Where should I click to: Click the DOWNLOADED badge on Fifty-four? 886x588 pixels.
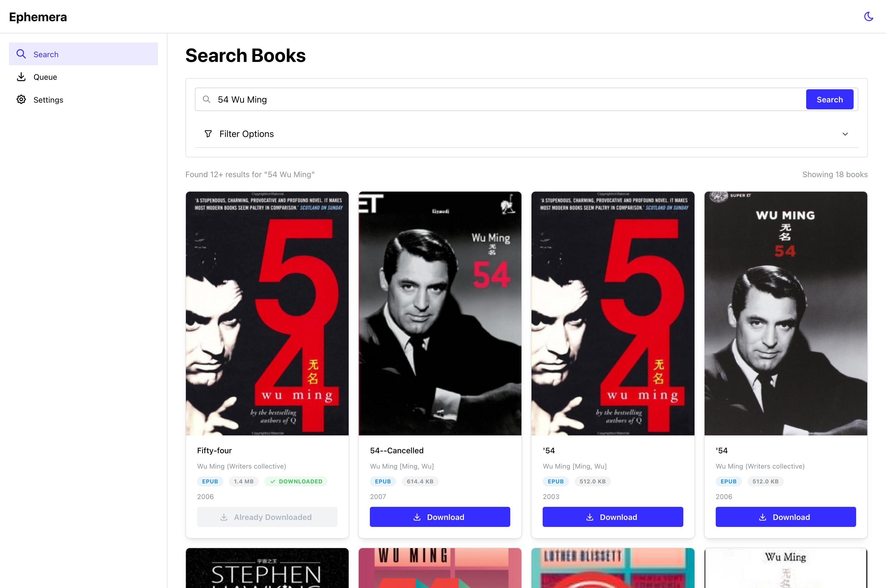[296, 481]
